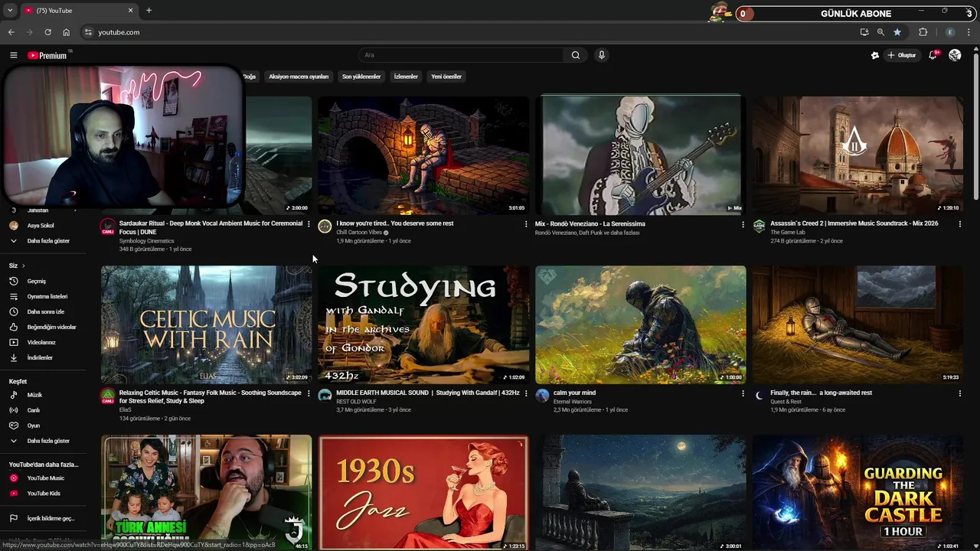Open a new browser tab

pos(149,11)
